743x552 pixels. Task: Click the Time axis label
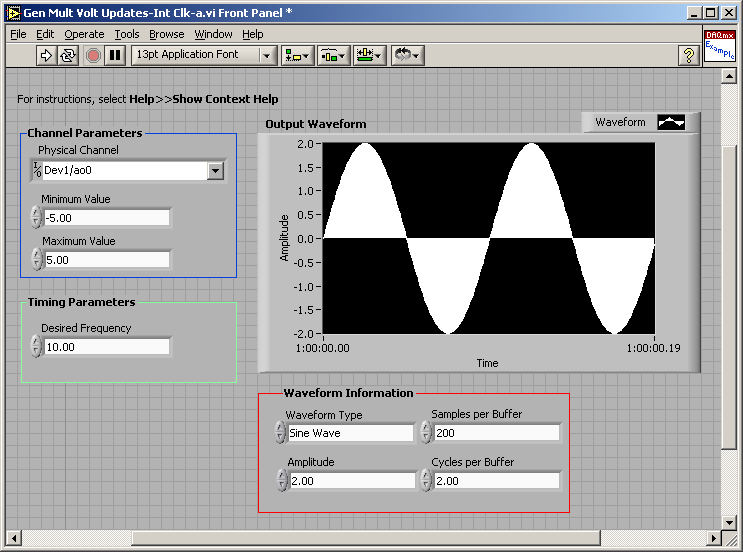click(x=487, y=363)
